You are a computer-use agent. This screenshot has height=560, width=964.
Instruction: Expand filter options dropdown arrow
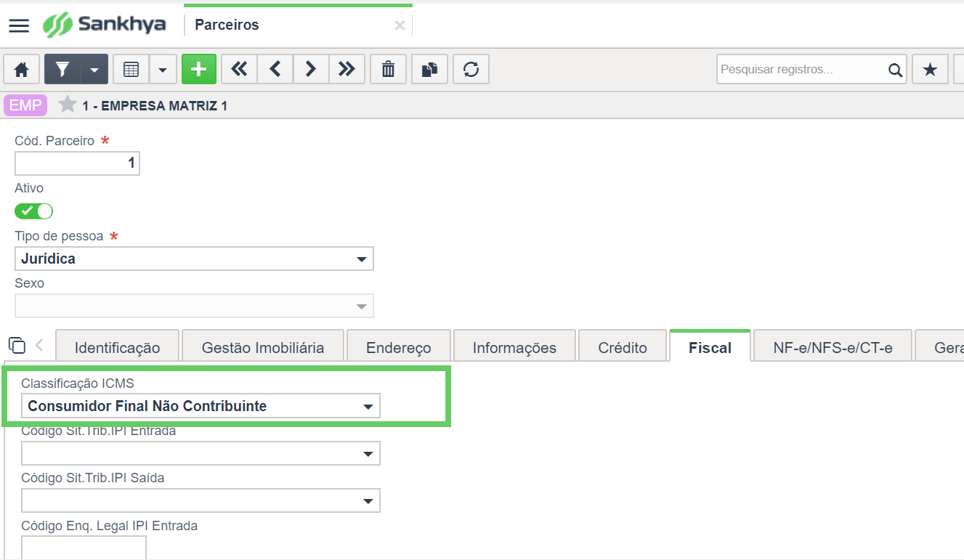pyautogui.click(x=94, y=69)
